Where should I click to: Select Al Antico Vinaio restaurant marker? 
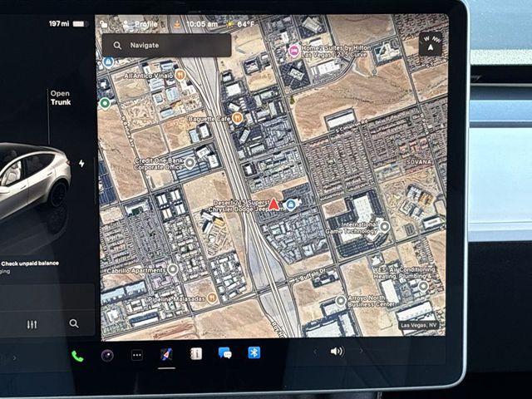pos(180,75)
